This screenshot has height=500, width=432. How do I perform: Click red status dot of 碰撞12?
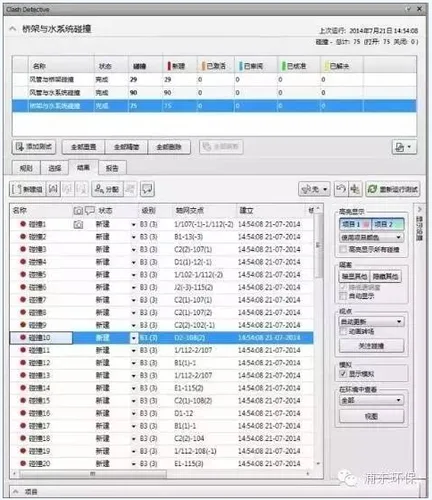23,363
